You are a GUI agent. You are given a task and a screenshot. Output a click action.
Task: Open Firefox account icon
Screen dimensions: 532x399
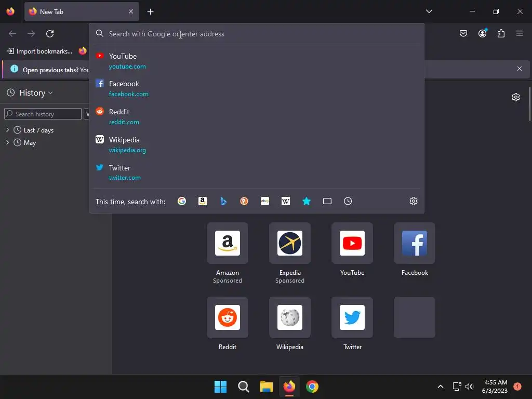tap(483, 33)
